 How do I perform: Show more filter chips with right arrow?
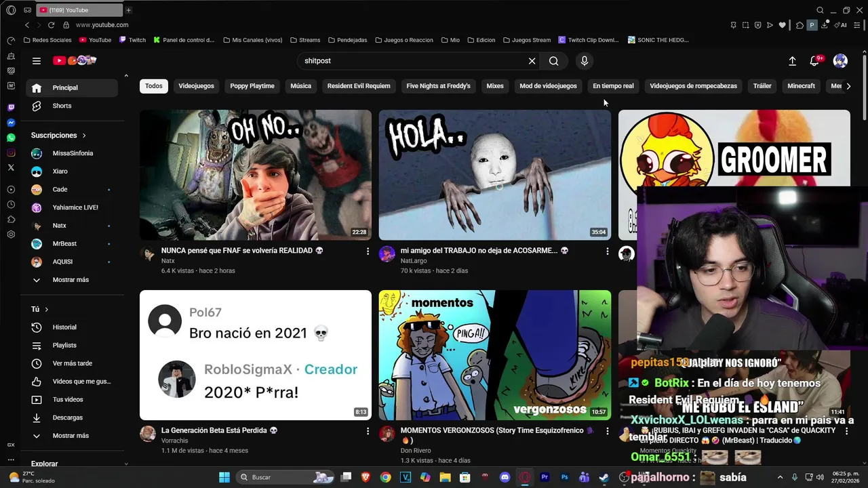point(848,86)
